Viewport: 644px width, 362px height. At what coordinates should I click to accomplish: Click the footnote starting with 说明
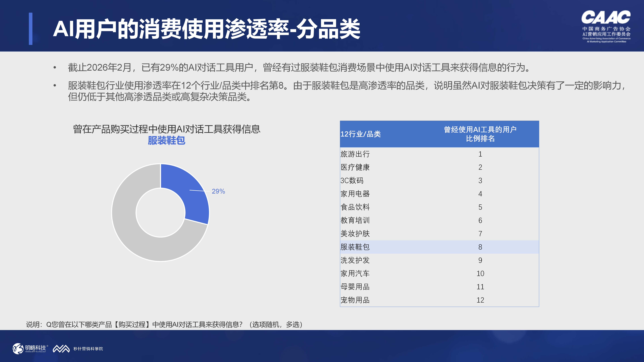coord(164,324)
